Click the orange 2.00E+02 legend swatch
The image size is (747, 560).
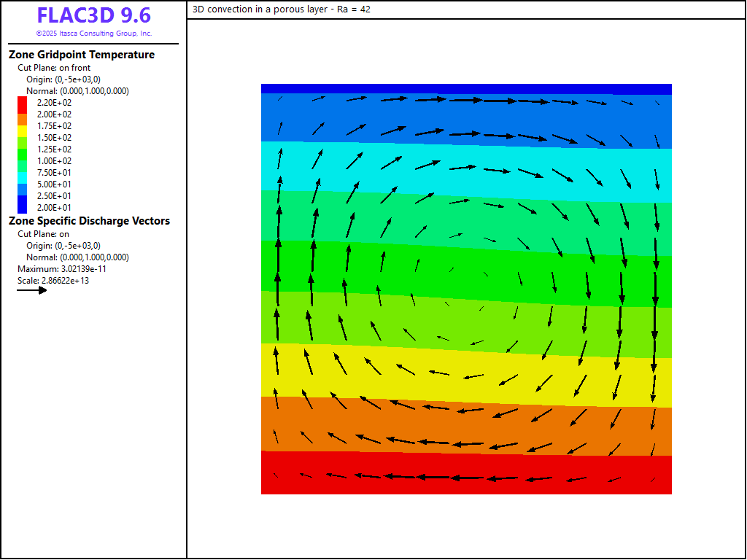(22, 114)
